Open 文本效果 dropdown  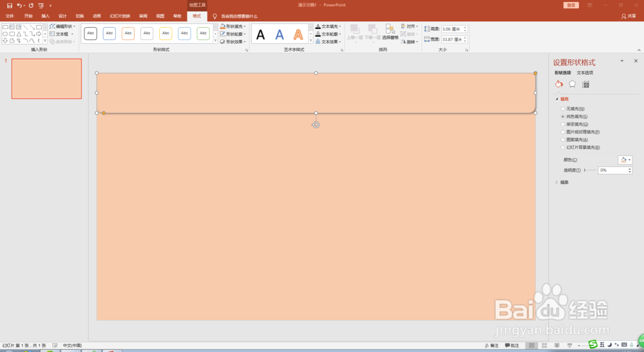point(328,41)
